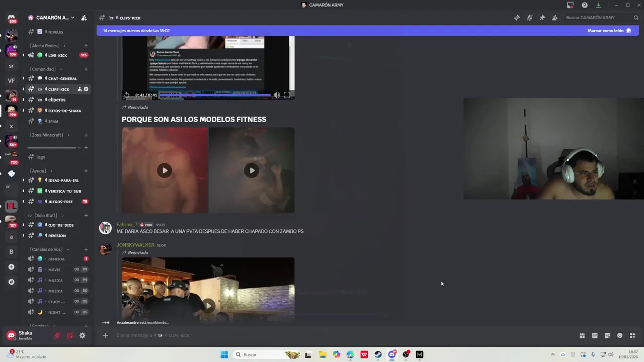Open Discord direct messages home icon
Viewport: 644px width, 362px height.
(11, 19)
